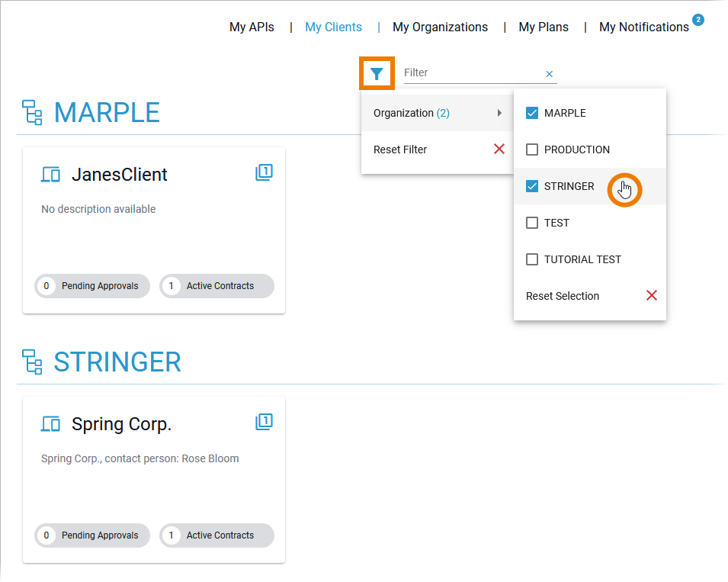
Task: Expand the Organization submenu arrow
Action: [x=499, y=113]
